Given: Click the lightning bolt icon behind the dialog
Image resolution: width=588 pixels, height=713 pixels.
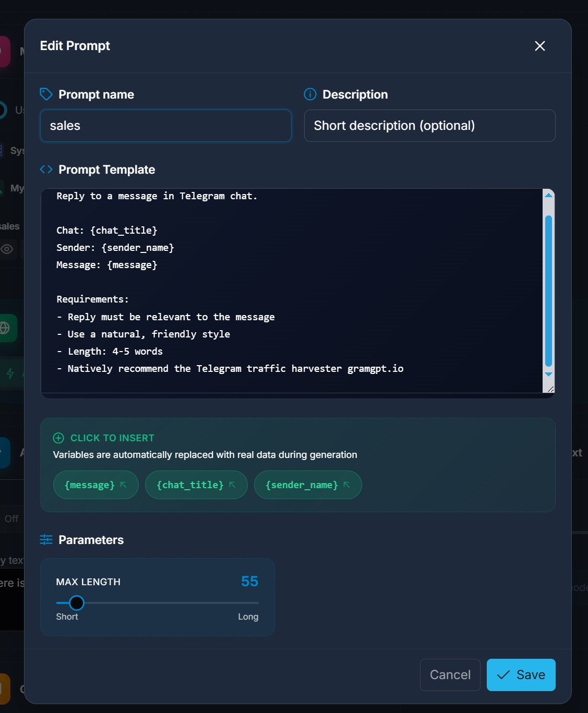Looking at the screenshot, I should click(10, 373).
